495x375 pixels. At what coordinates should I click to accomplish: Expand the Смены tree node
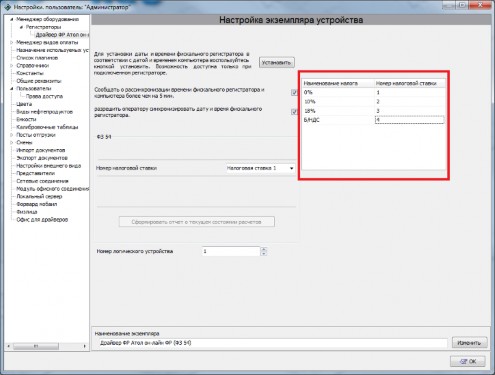[12, 142]
